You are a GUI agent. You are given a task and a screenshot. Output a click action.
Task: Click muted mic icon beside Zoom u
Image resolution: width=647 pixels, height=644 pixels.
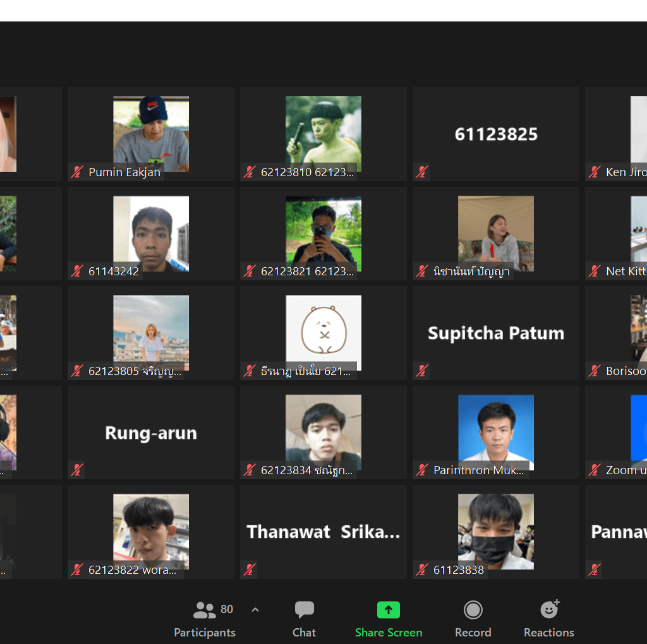(x=595, y=470)
